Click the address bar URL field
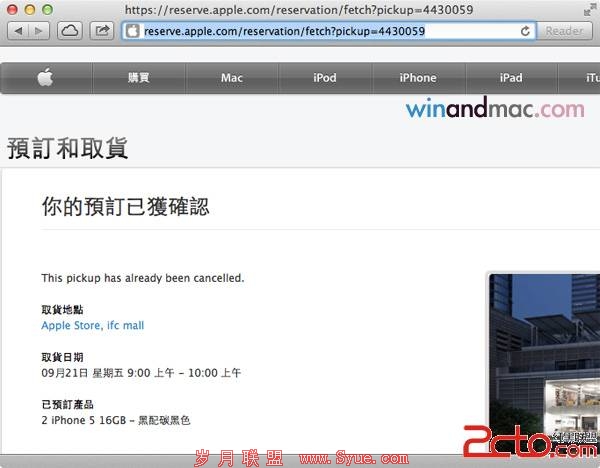The height and width of the screenshot is (468, 600). pos(329,31)
